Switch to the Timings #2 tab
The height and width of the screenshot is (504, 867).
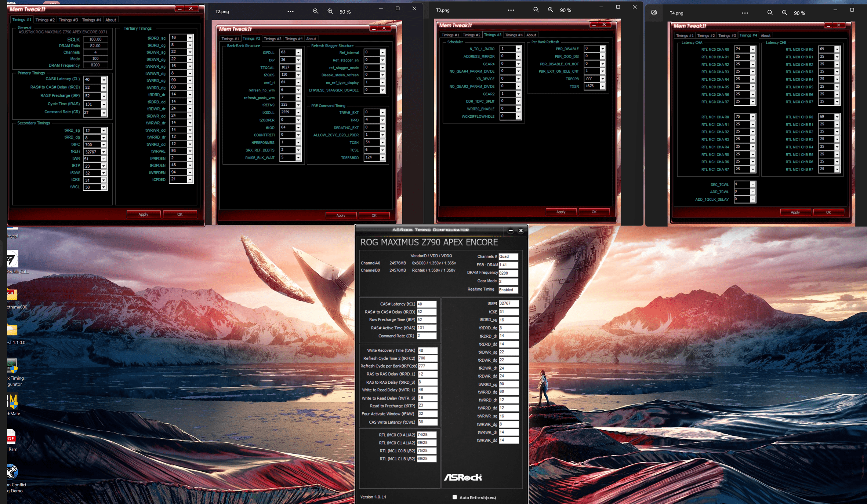pos(45,20)
